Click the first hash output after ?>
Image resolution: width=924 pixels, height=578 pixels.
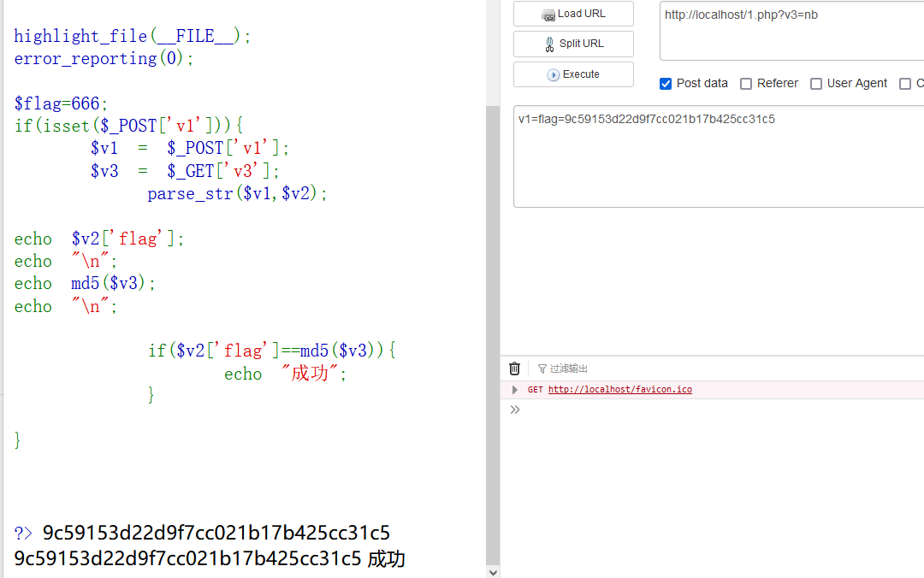pos(216,533)
